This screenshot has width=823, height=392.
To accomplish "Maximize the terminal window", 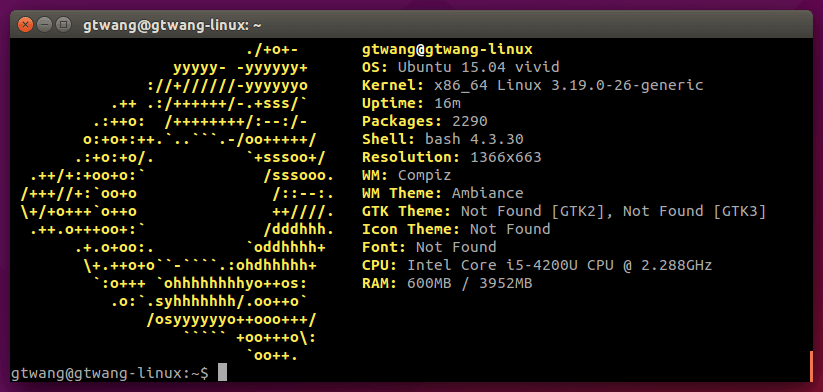I will point(63,24).
